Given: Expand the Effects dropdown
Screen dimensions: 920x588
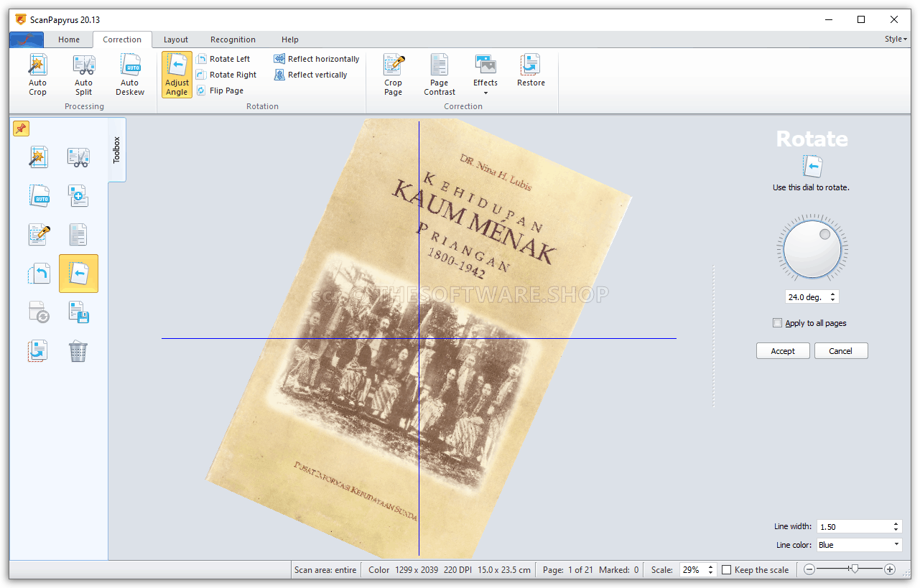Looking at the screenshot, I should (485, 92).
